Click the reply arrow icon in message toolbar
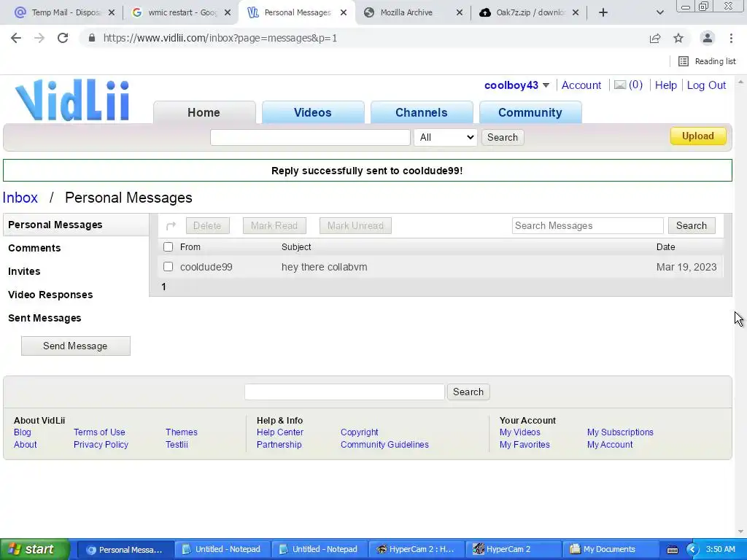747x560 pixels. pos(171,226)
